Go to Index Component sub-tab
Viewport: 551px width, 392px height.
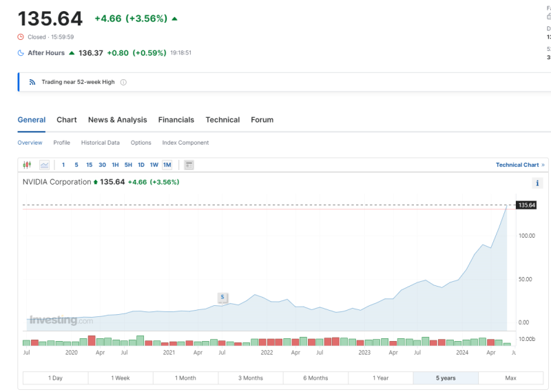pos(185,143)
